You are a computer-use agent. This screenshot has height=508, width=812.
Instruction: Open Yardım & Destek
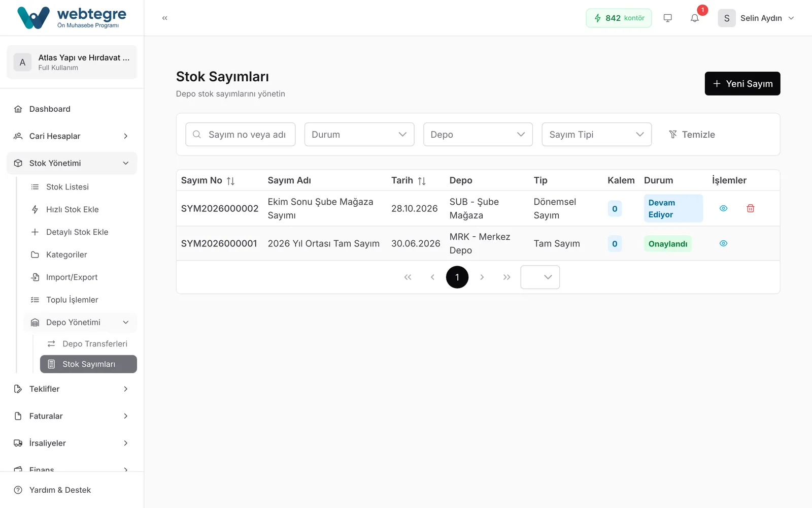[x=72, y=490]
